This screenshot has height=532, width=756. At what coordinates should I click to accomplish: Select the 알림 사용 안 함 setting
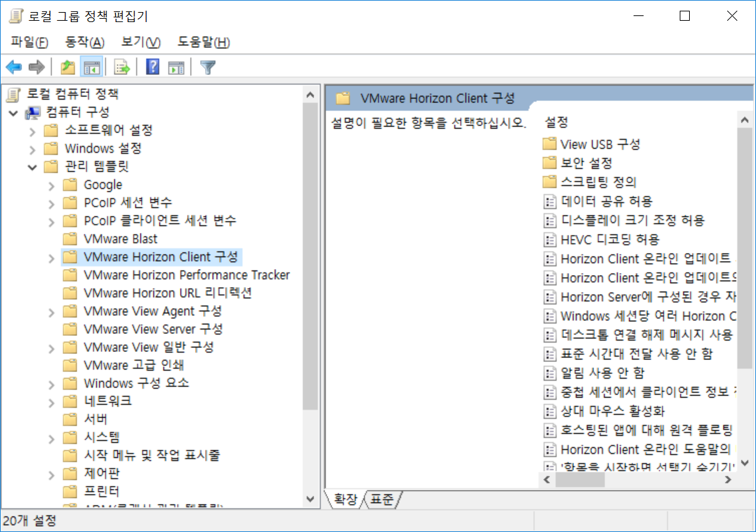pos(594,373)
